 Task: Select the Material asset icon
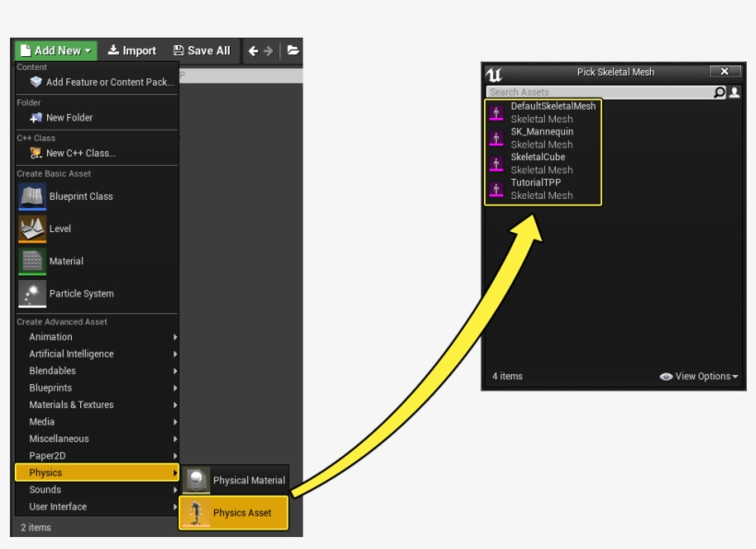tap(32, 261)
